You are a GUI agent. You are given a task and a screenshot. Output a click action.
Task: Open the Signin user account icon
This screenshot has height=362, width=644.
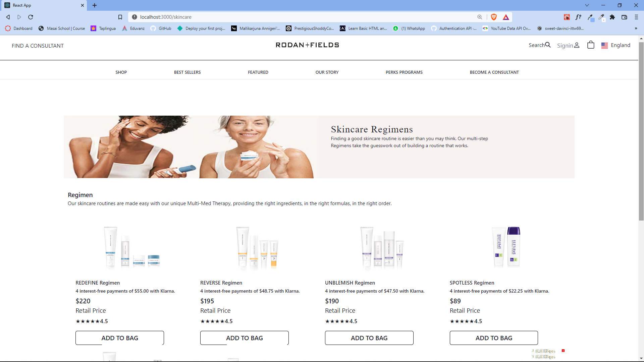tap(577, 45)
